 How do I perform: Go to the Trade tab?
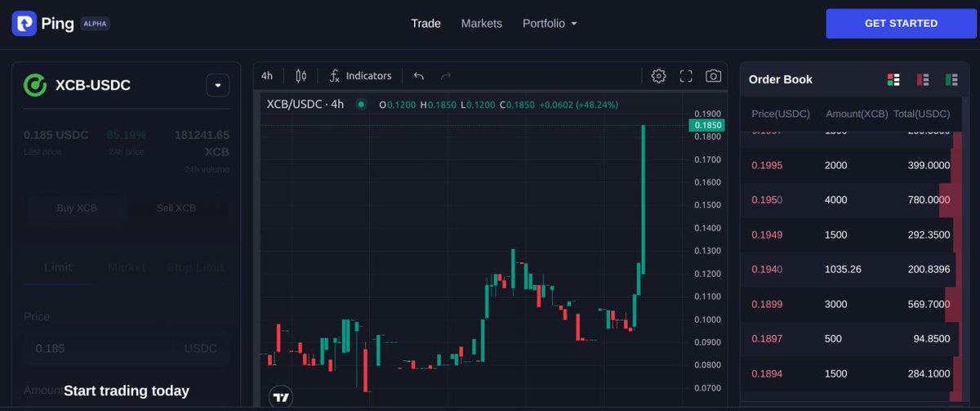pos(425,24)
